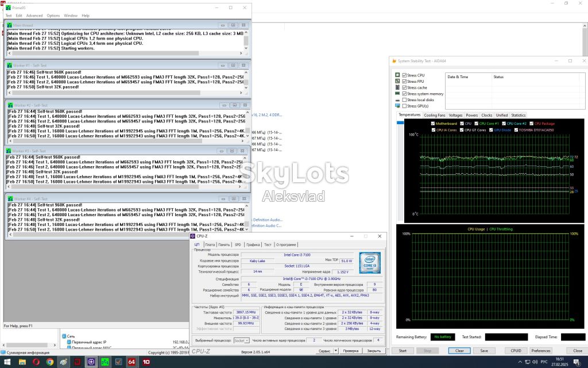Open selected processor Socket dropdown in CPU-Z
The image size is (588, 368).
point(241,340)
